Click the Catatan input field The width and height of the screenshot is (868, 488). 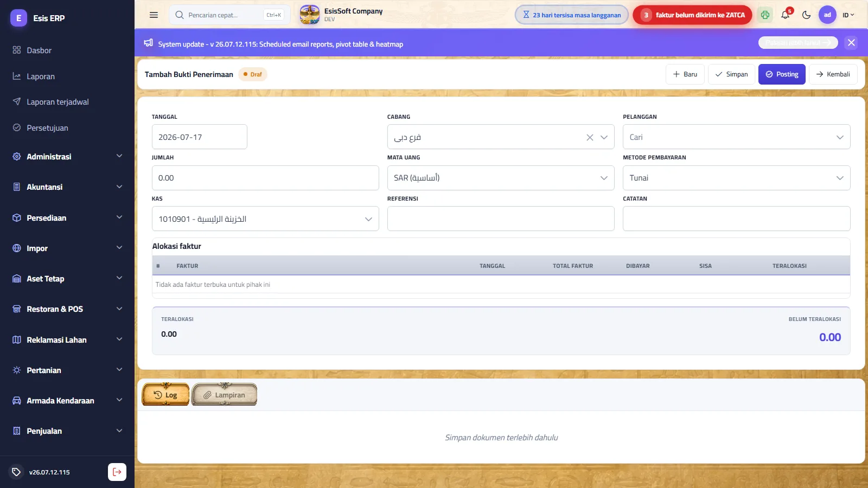736,219
